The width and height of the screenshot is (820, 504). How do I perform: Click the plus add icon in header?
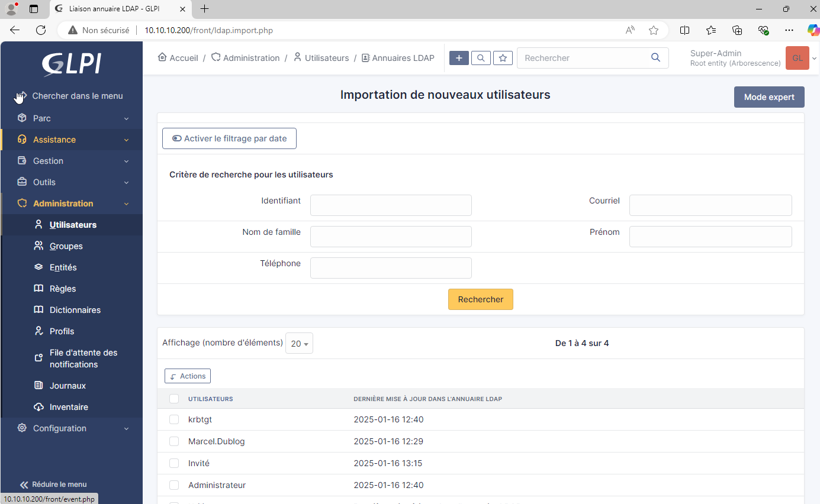(x=459, y=58)
